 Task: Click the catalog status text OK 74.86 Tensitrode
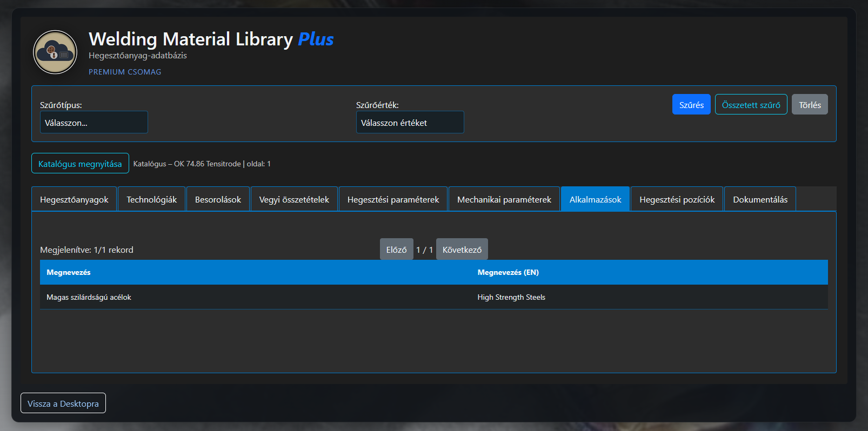[x=202, y=164]
